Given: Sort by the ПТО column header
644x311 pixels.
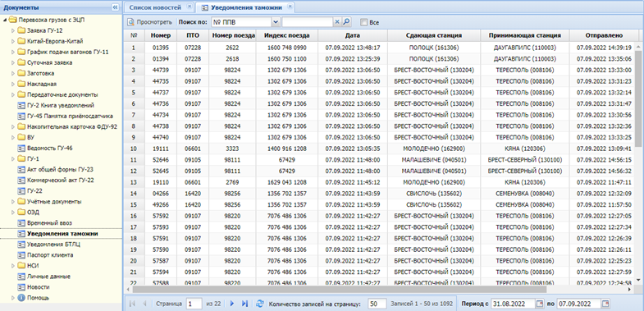Looking at the screenshot, I should point(193,35).
